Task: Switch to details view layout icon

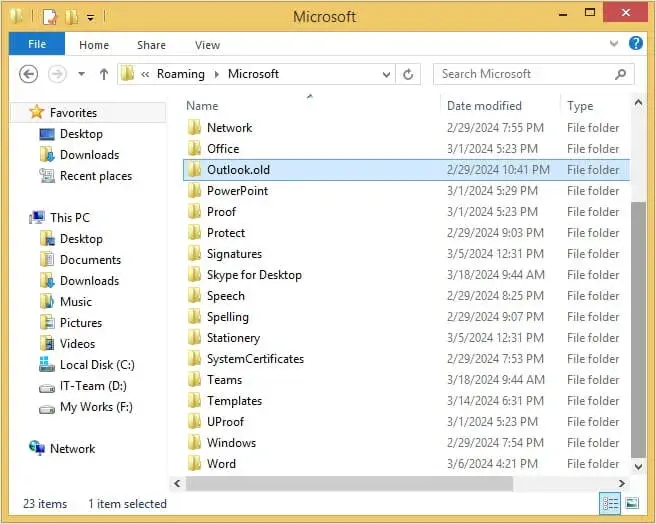Action: [610, 503]
